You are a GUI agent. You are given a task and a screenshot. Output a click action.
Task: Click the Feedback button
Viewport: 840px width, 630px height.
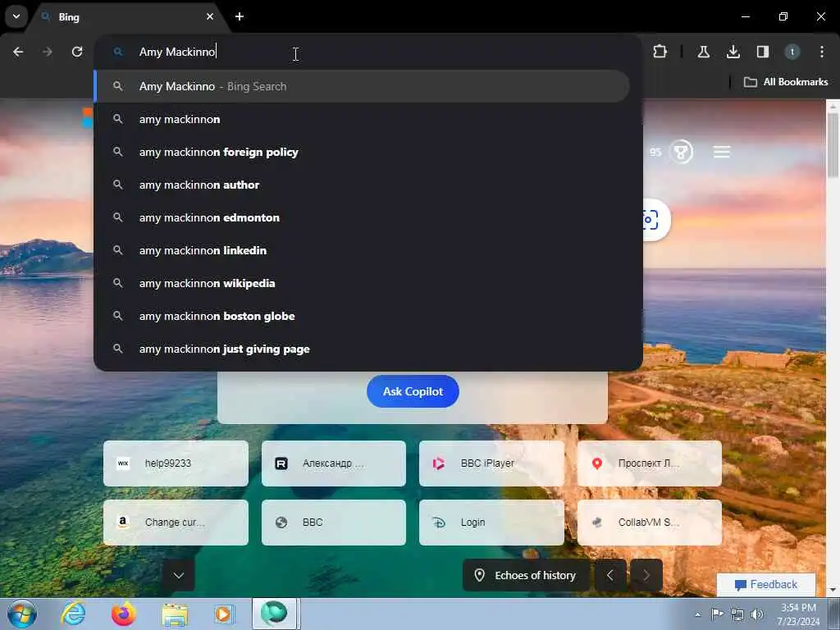point(766,584)
